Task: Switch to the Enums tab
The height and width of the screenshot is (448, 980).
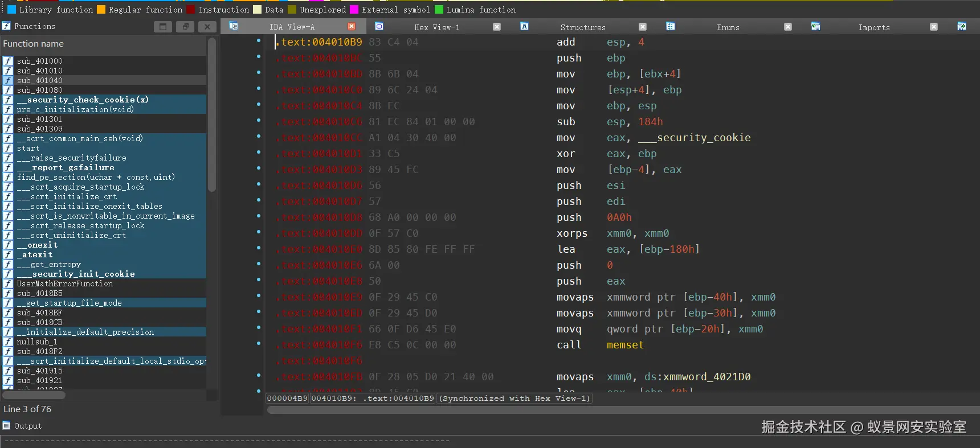Action: click(x=728, y=27)
